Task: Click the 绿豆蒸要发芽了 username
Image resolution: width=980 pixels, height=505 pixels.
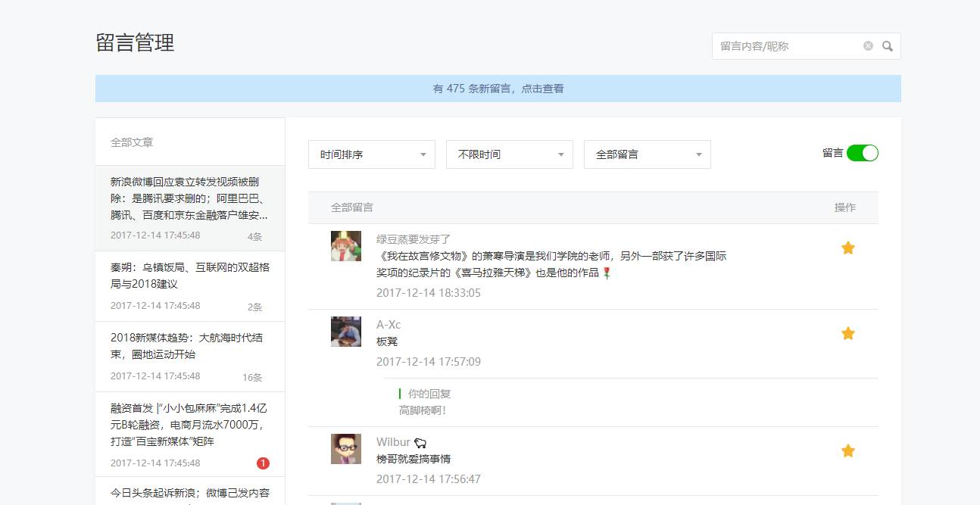Action: pos(414,239)
